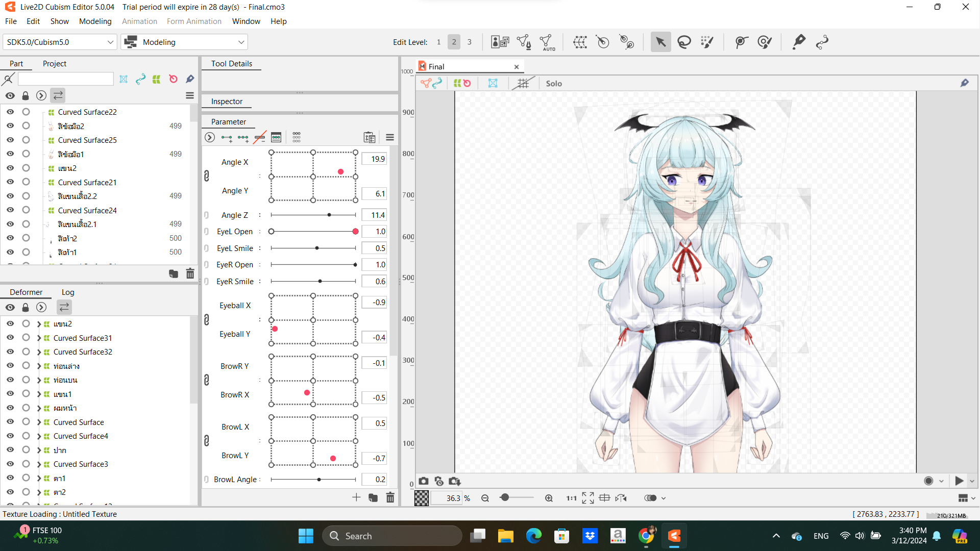
Task: Expand the Curved Surface4 deformer node
Action: click(x=39, y=436)
